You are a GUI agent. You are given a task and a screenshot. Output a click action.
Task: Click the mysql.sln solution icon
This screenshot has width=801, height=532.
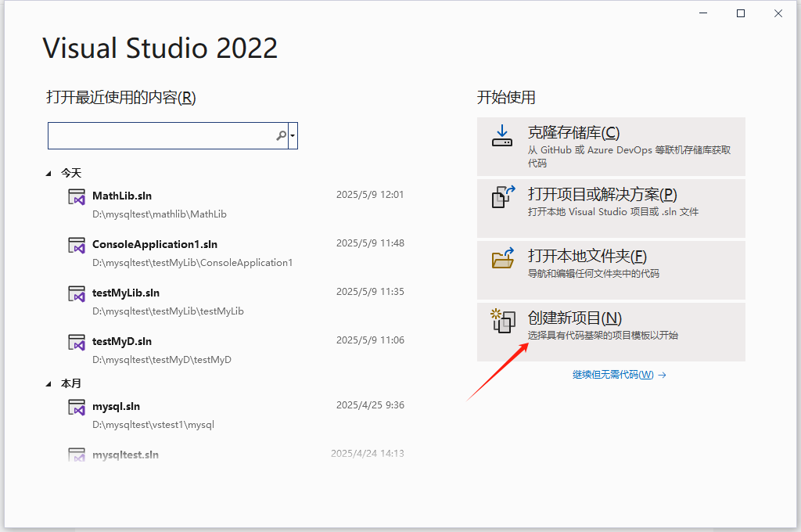(76, 408)
